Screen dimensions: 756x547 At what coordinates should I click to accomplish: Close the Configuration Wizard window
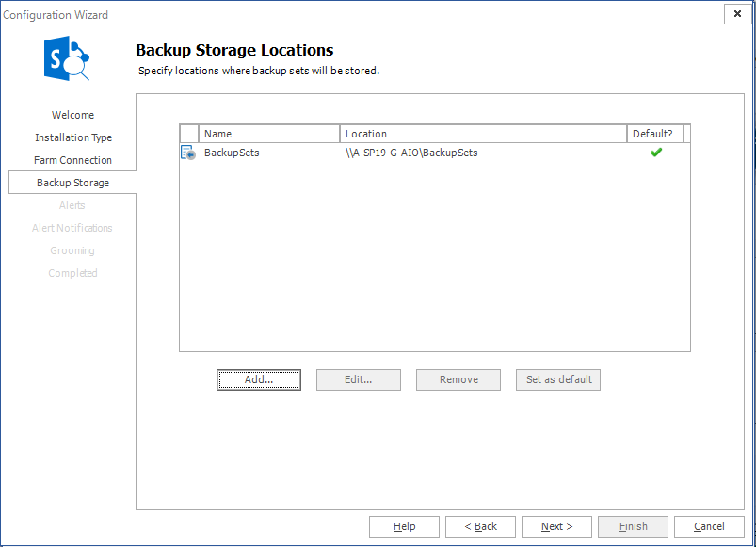coord(737,14)
